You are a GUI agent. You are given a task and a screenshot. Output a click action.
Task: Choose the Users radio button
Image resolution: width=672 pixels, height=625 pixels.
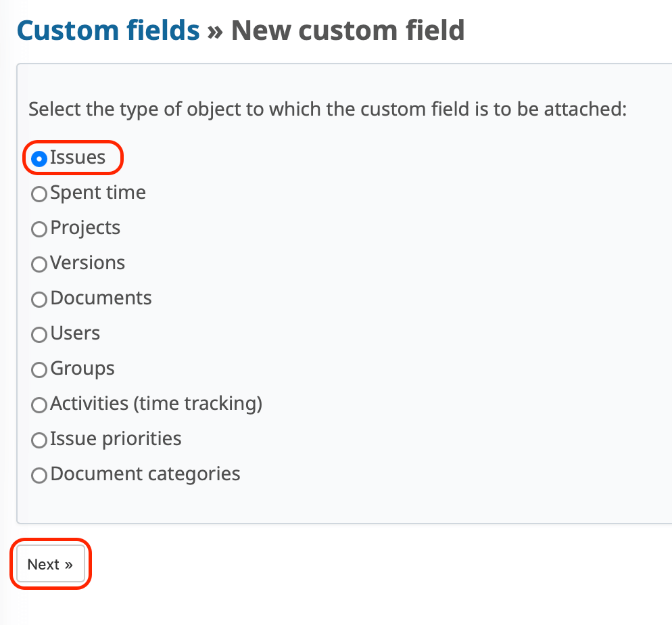(39, 335)
